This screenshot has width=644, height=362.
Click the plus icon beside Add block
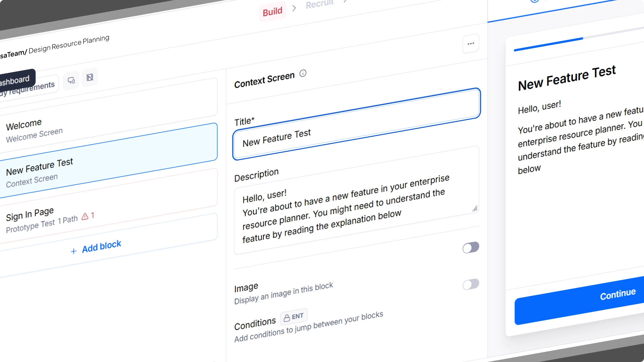(74, 251)
